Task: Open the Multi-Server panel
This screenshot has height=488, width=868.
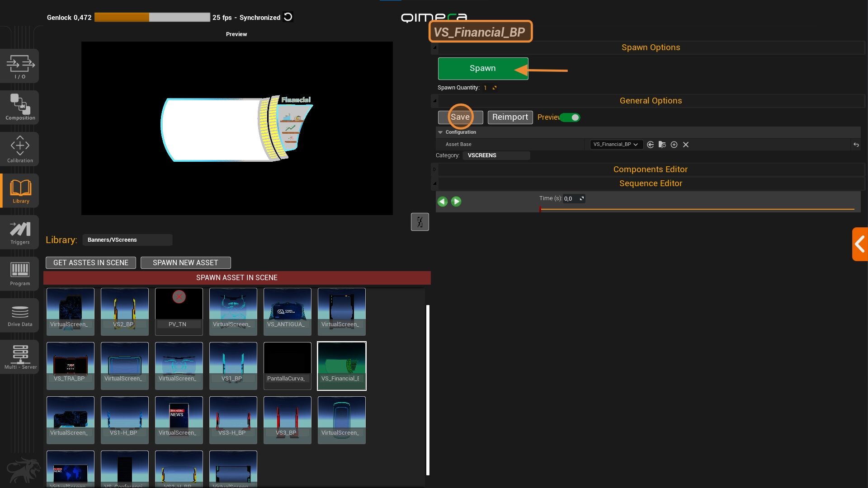Action: tap(20, 357)
